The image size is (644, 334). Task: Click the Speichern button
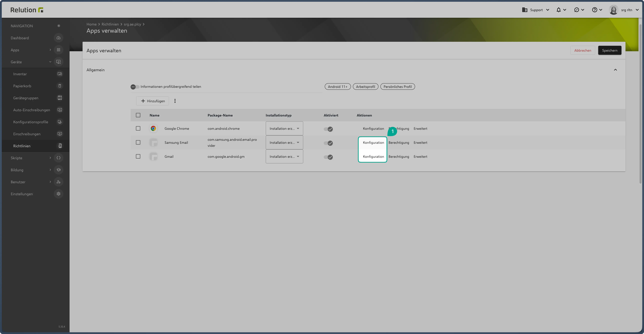pos(609,50)
